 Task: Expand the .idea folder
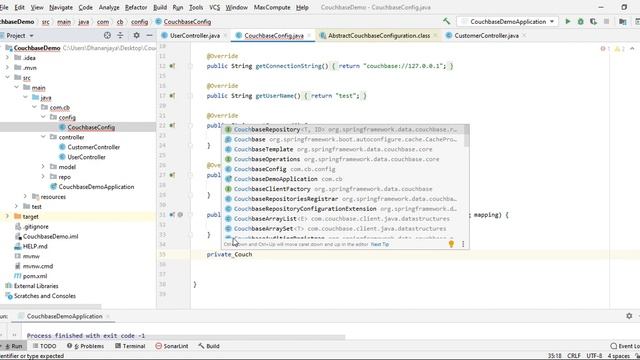coord(7,58)
